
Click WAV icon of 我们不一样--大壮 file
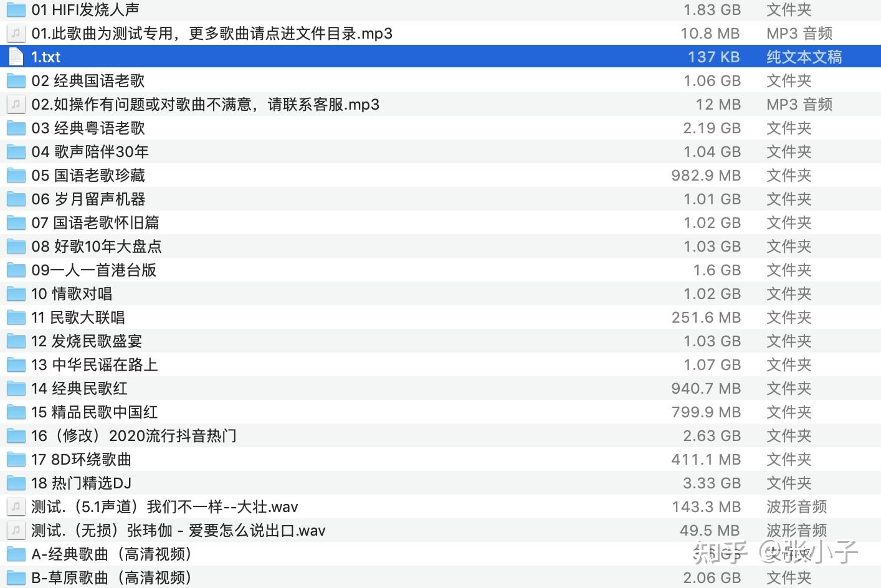(16, 507)
